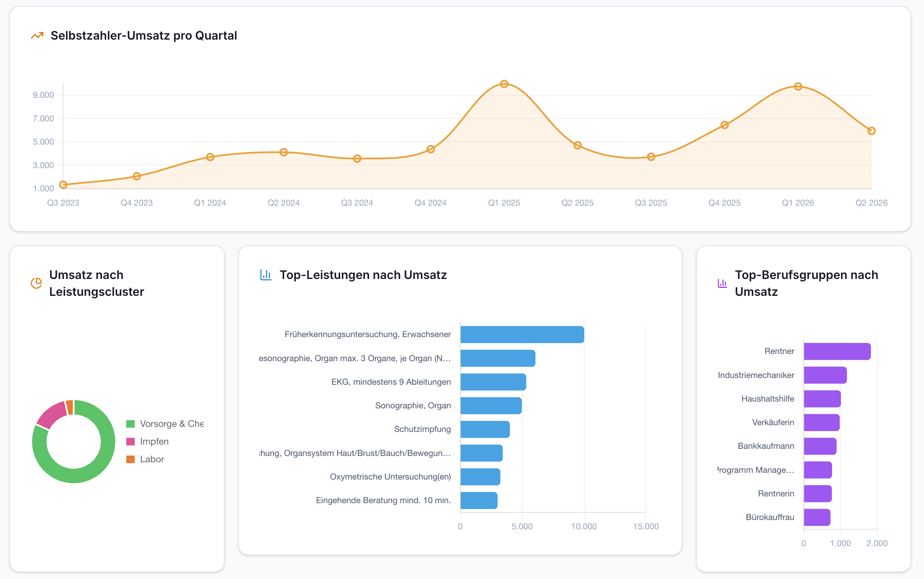924x579 pixels.
Task: Select the Q3 2024 data point marker
Action: pos(357,158)
